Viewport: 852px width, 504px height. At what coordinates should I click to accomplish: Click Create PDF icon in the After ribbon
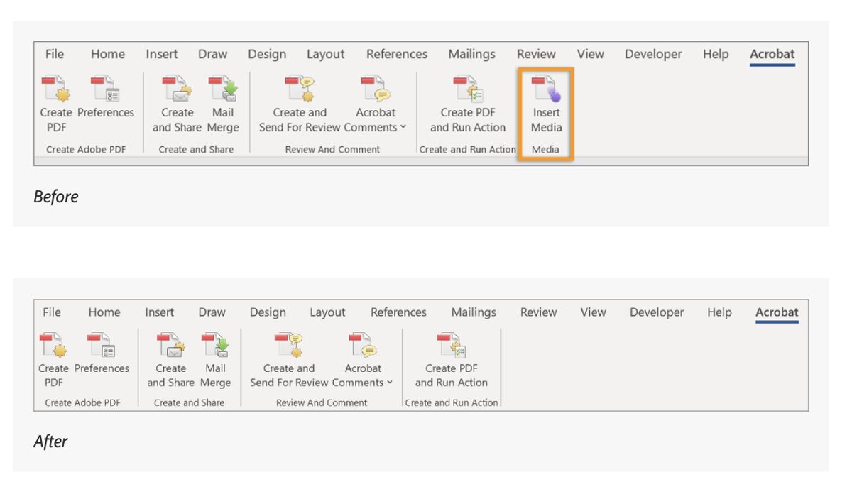pos(54,346)
